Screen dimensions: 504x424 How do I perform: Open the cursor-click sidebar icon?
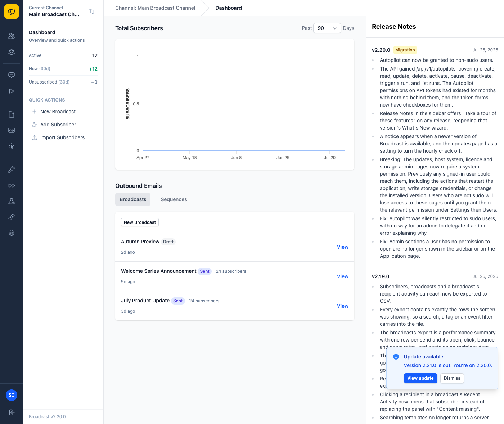[x=12, y=146]
